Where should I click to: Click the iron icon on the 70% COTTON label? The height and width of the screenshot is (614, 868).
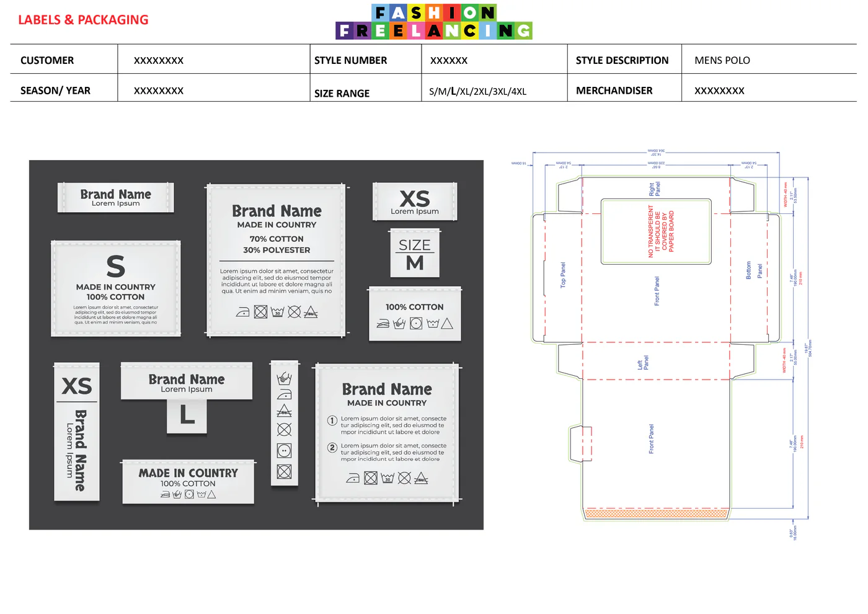coord(243,311)
